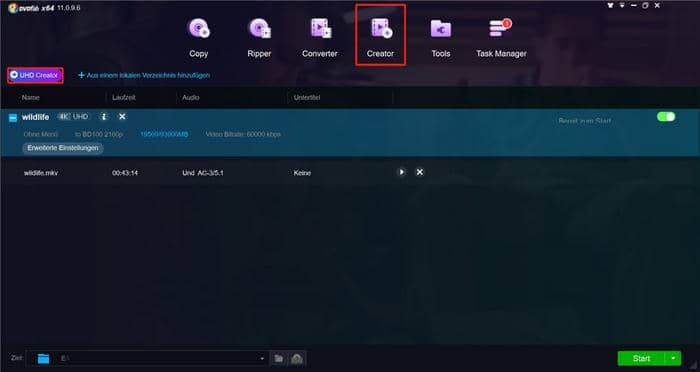Open Erweiterte Einstellungen

coord(63,148)
